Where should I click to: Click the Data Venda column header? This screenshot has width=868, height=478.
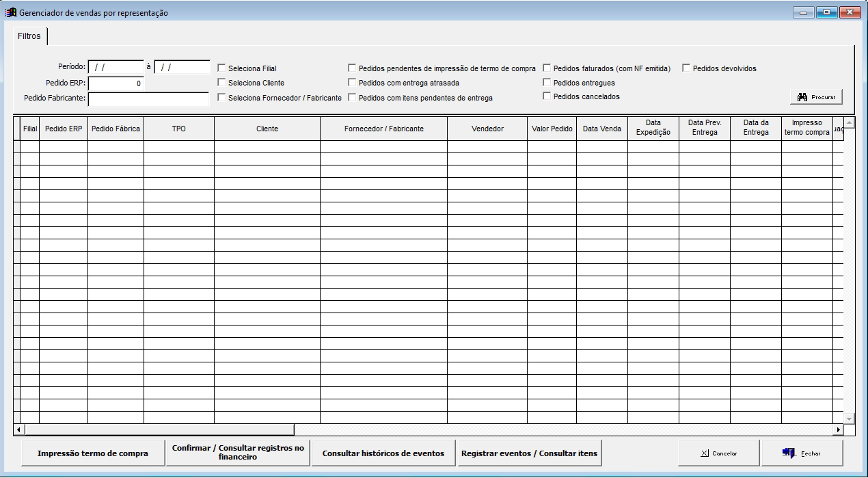(602, 129)
